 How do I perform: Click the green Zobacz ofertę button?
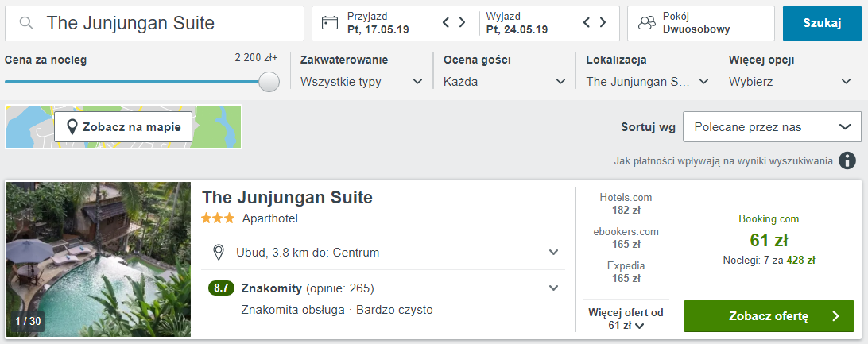click(x=769, y=316)
